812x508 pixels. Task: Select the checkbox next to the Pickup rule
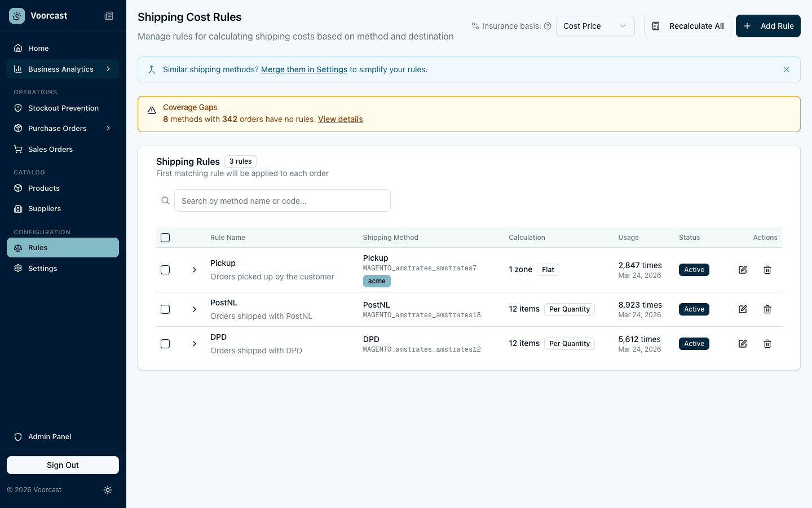coord(165,270)
